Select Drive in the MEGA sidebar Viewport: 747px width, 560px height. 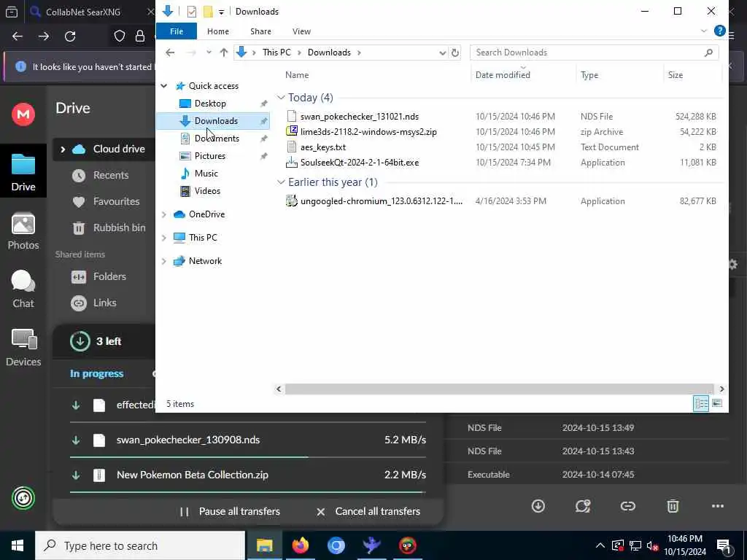pos(23,171)
